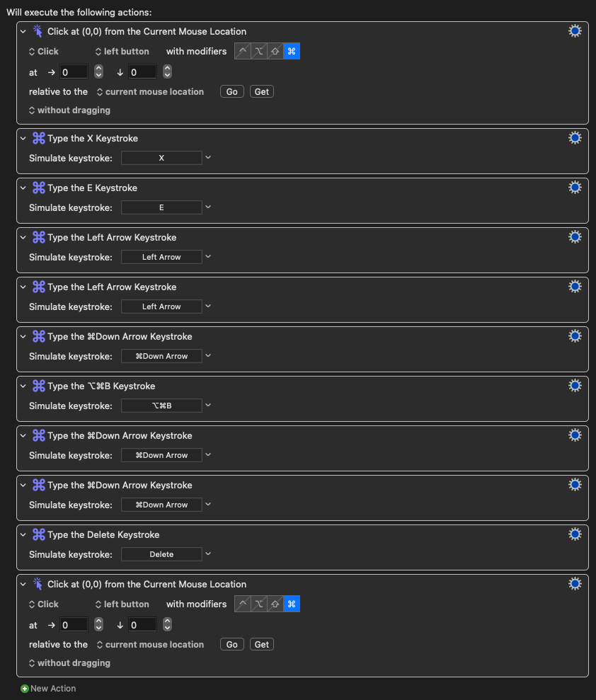Open current mouse location popup in bottom action
This screenshot has height=700, width=596.
coord(150,644)
